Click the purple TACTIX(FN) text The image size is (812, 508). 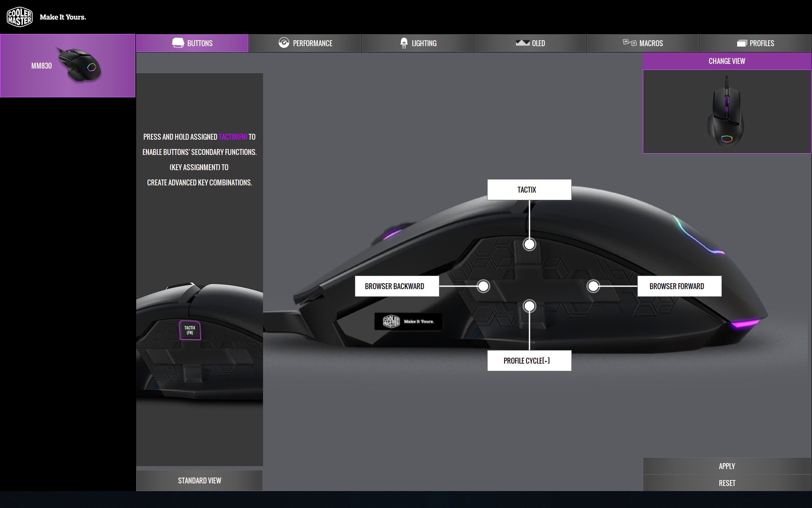(x=233, y=137)
